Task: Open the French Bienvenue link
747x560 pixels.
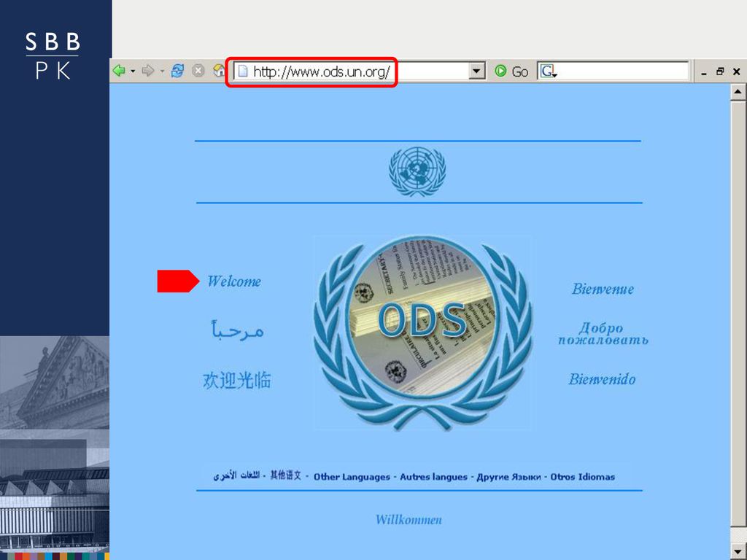Action: (x=603, y=289)
